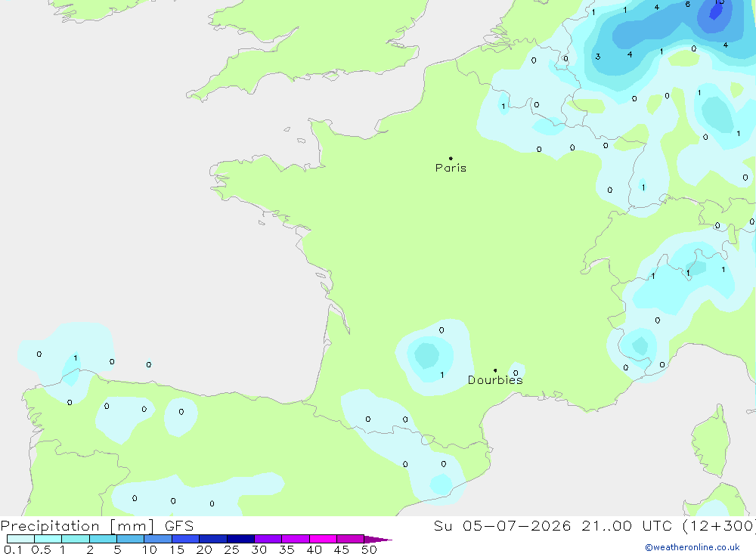Click the '0.5' legend scale value
Viewport: 756px width, 554px height.
click(x=41, y=549)
